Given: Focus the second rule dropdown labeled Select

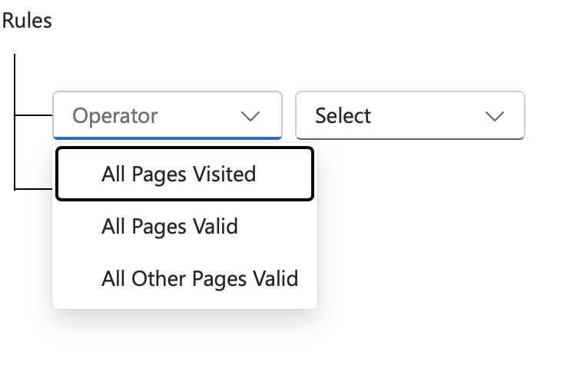Looking at the screenshot, I should pyautogui.click(x=409, y=116).
